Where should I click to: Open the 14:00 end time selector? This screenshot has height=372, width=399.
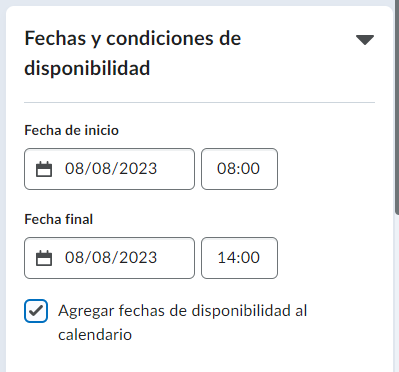tap(239, 258)
